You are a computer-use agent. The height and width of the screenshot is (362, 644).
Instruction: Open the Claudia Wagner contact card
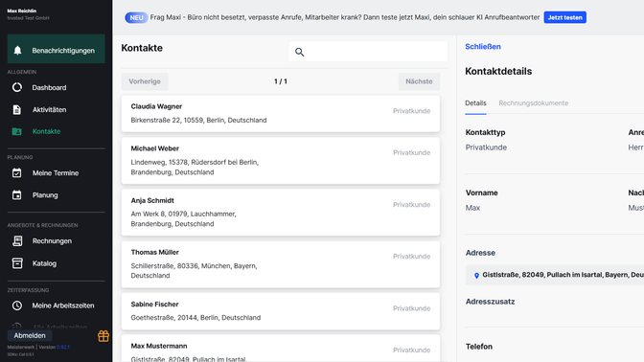pyautogui.click(x=281, y=114)
